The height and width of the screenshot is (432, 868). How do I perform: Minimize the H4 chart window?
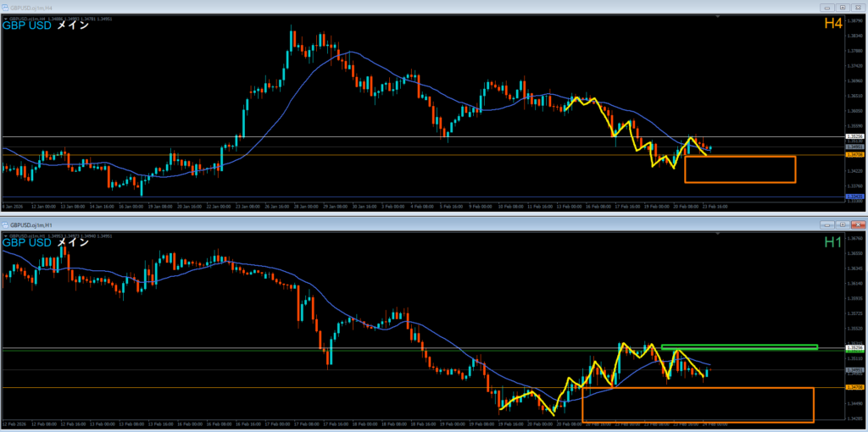[x=827, y=6]
